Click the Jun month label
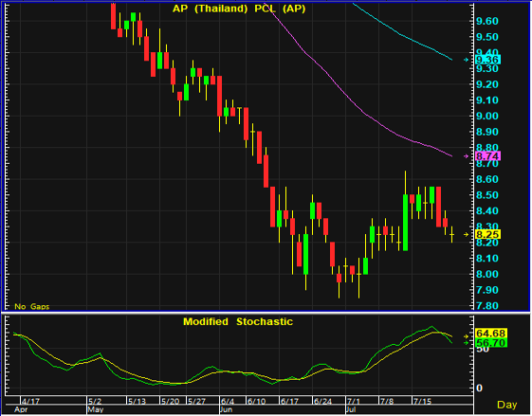The height and width of the screenshot is (416, 532). point(227,409)
